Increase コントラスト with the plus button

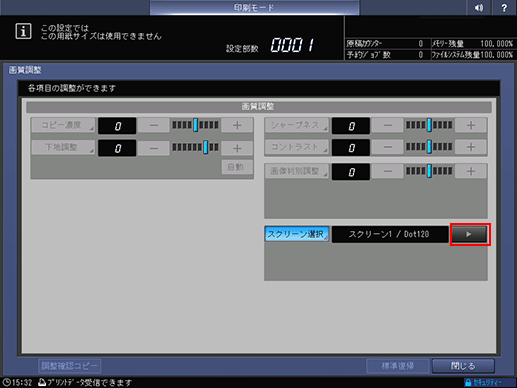(471, 147)
